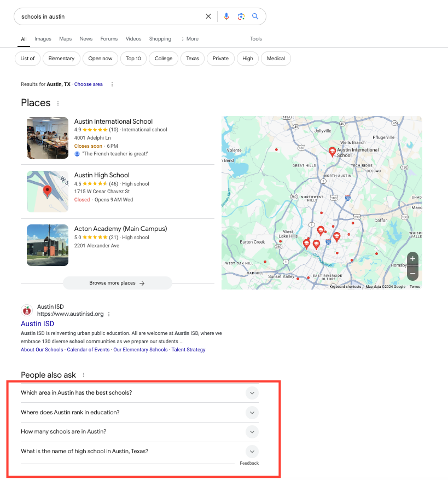Open the search Tools option

256,39
